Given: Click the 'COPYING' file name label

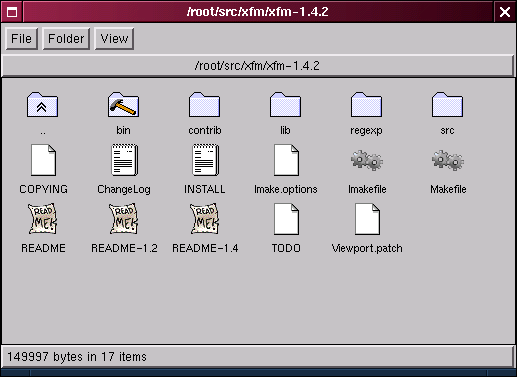Looking at the screenshot, I should pyautogui.click(x=43, y=189).
